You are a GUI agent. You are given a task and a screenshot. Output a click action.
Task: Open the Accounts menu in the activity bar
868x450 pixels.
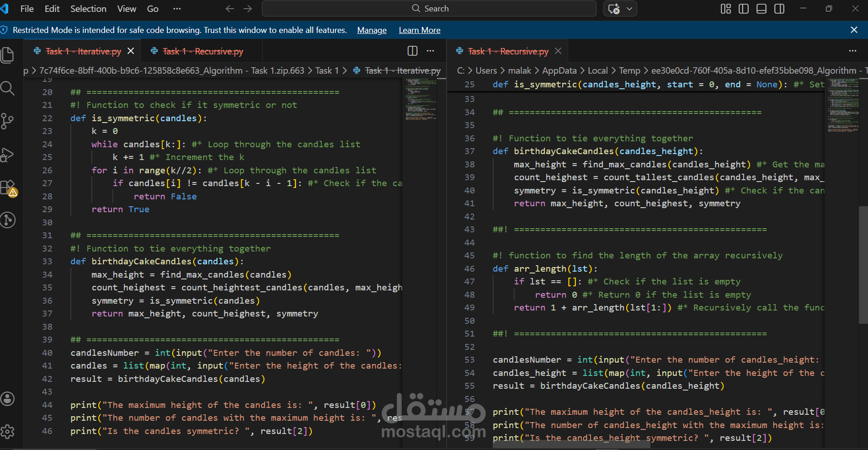tap(7, 399)
